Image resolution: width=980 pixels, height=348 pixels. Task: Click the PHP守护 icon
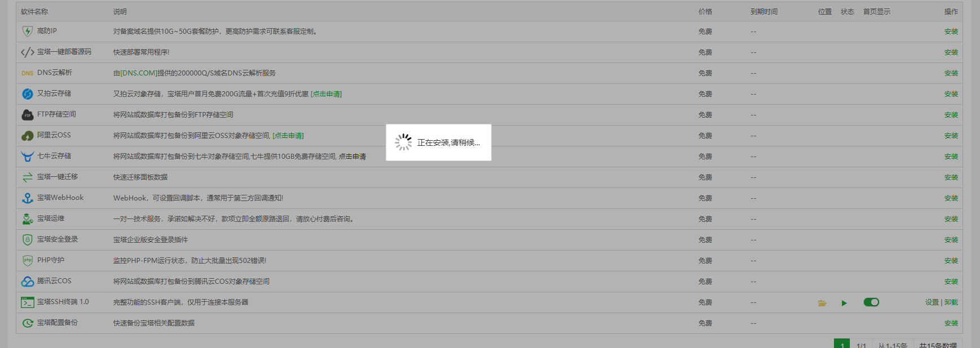pyautogui.click(x=27, y=261)
